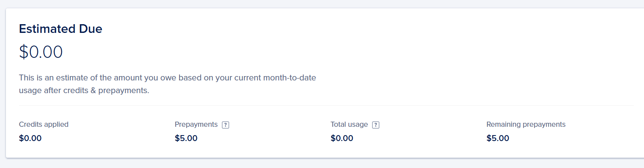The width and height of the screenshot is (644, 168).
Task: Select the Estimated Due heading
Action: tap(60, 29)
